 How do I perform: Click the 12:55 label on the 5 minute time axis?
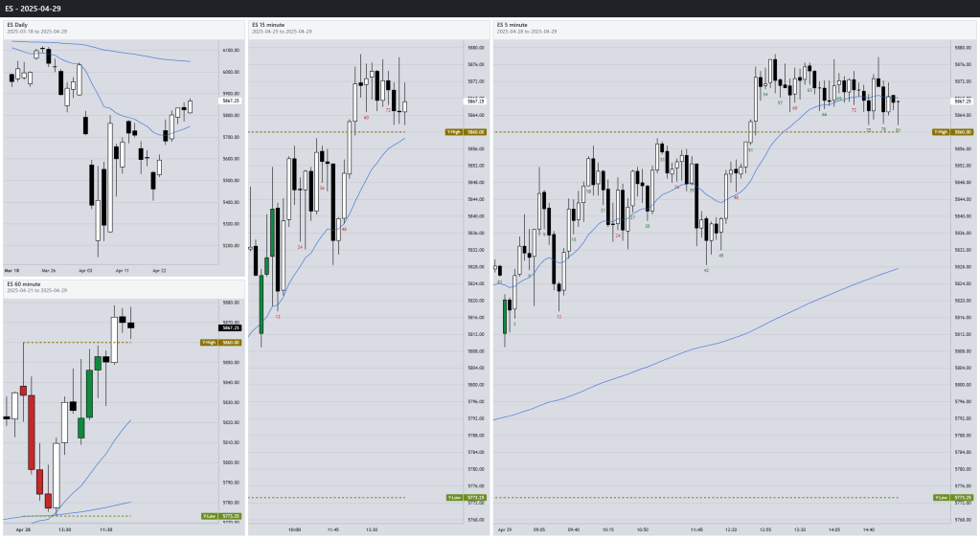point(765,529)
